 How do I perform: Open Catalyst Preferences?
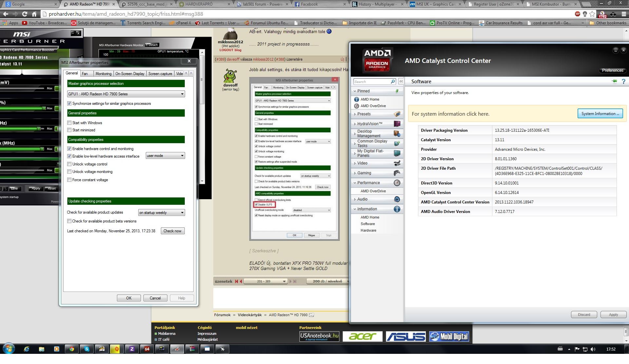[x=612, y=70]
